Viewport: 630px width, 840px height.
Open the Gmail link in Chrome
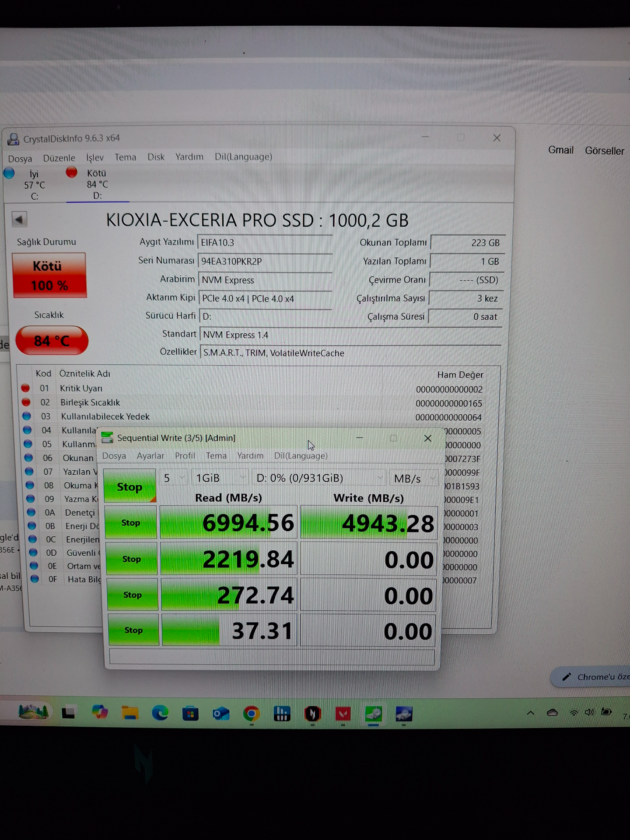(x=561, y=150)
